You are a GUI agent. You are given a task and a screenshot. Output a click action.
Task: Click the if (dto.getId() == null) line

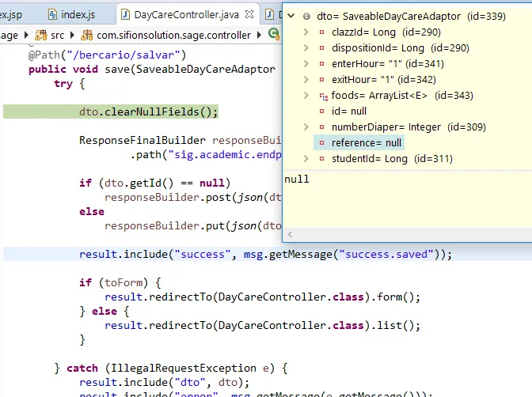[x=154, y=183]
